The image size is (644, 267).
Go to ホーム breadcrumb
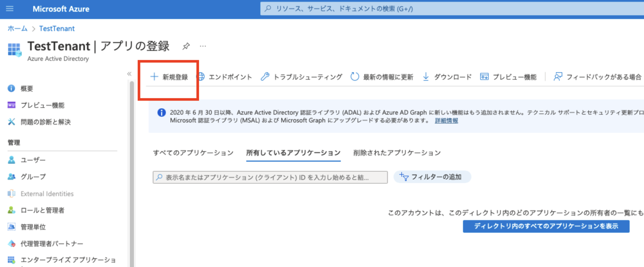pos(18,29)
